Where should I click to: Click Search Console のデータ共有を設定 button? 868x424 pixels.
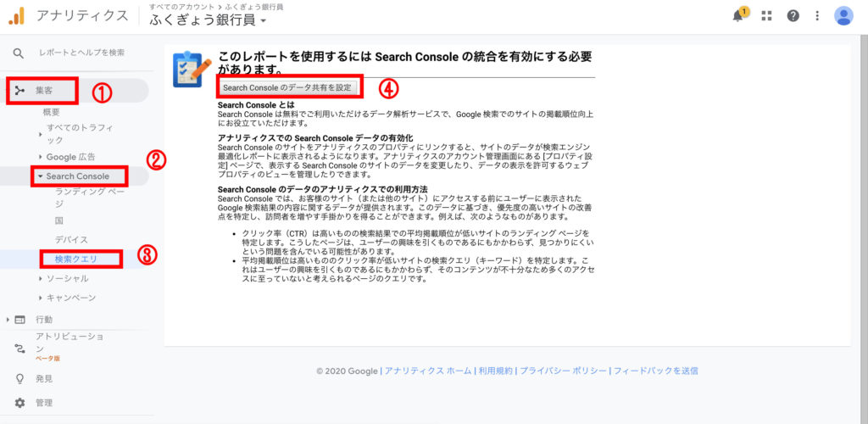pos(287,87)
